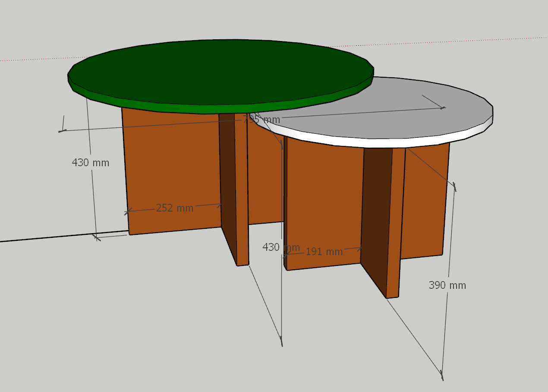Select the 252 mm dimension label
This screenshot has width=548, height=392.
click(174, 208)
